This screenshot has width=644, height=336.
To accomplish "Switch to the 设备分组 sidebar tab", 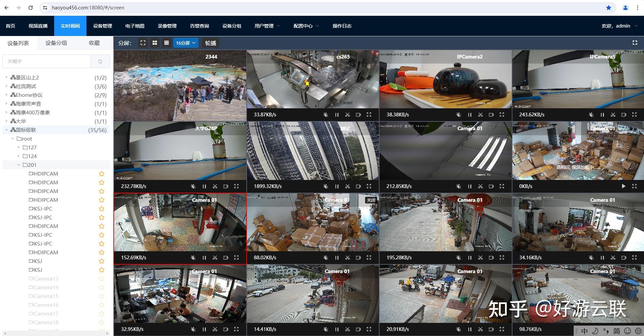I will (x=56, y=43).
